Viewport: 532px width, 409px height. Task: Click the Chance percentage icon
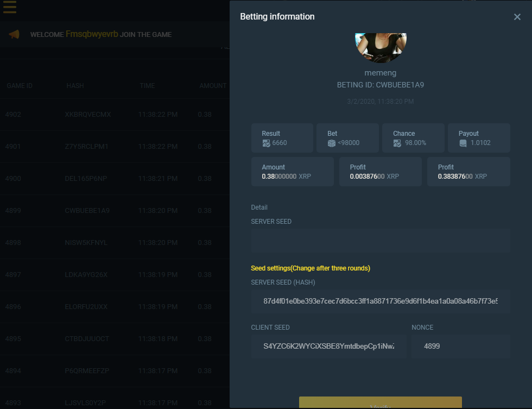397,143
